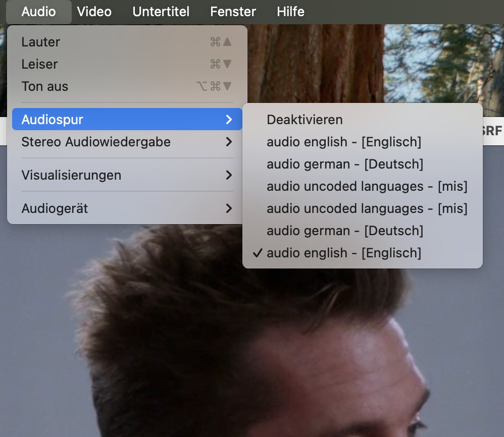Click the Fenster menu bar item
This screenshot has height=437, width=504.
tap(233, 12)
